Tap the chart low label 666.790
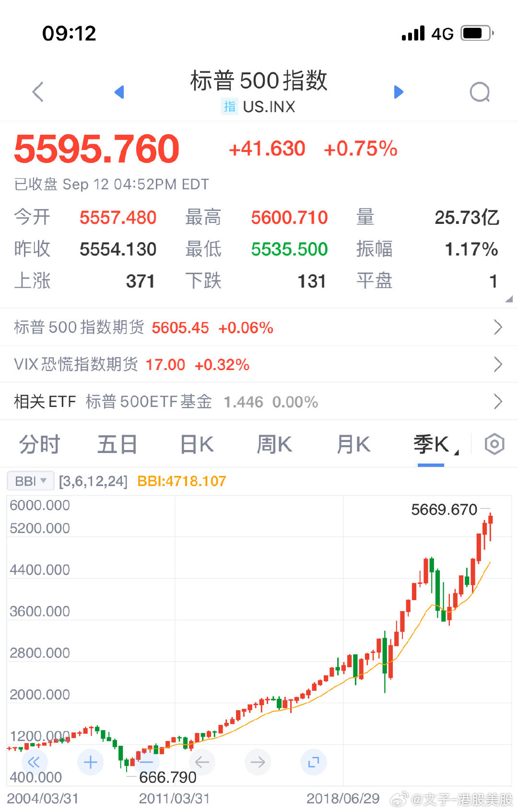This screenshot has height=812, width=518. pos(167,777)
